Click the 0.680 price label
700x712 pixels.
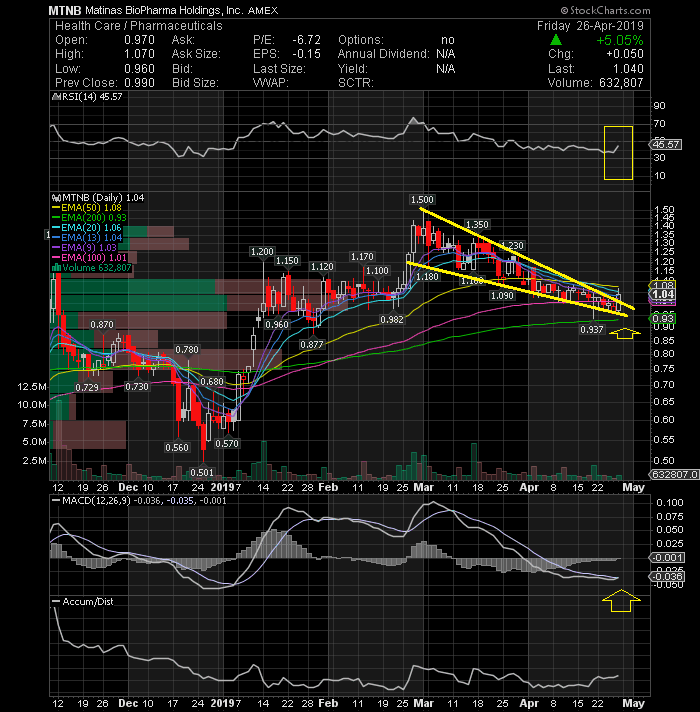tap(212, 381)
